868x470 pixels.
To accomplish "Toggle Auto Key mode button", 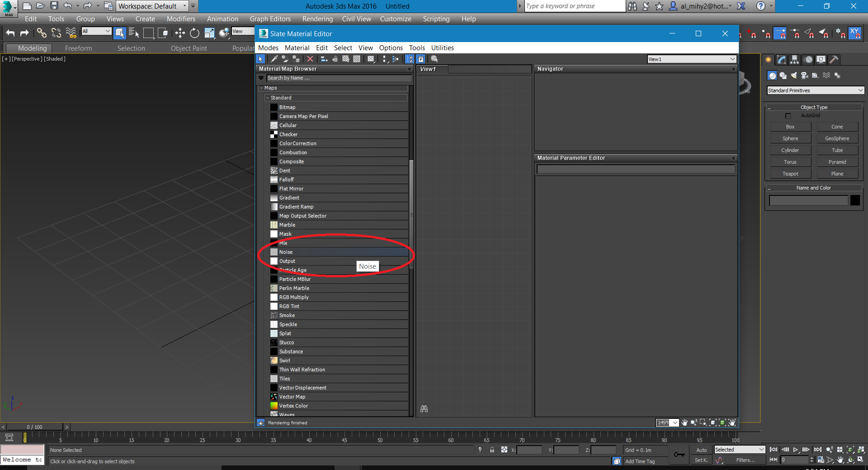I will click(701, 450).
